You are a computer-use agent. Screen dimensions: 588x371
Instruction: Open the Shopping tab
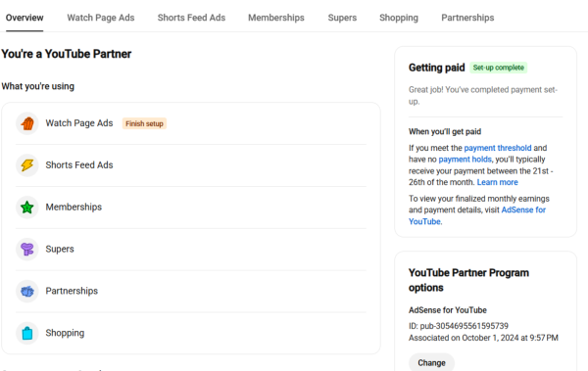point(399,18)
